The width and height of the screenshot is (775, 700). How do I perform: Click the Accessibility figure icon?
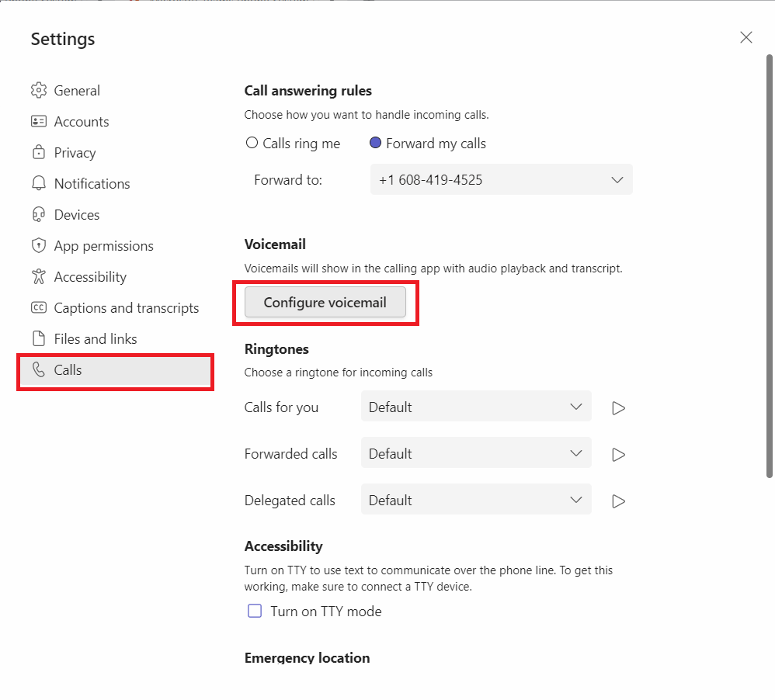pyautogui.click(x=39, y=276)
